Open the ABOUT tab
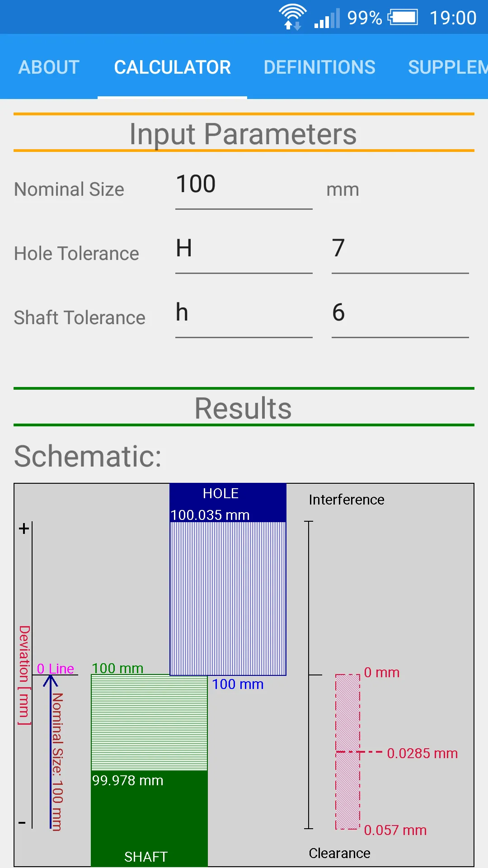 pyautogui.click(x=49, y=67)
